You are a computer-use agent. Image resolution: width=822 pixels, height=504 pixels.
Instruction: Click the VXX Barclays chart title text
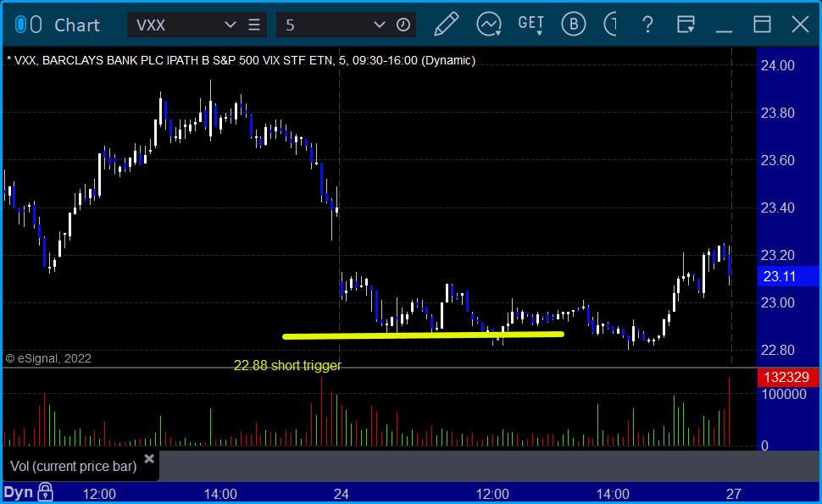point(242,60)
